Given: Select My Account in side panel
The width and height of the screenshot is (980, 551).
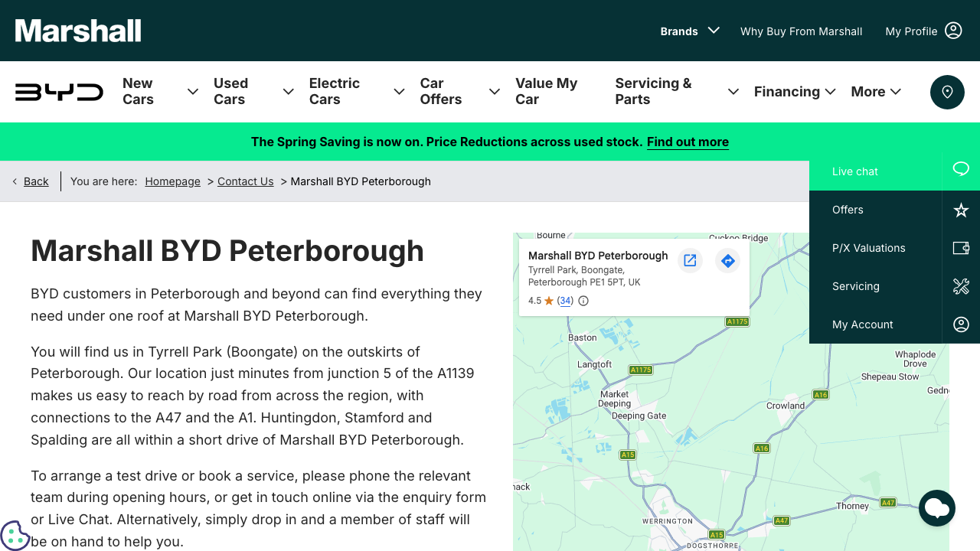Looking at the screenshot, I should tap(862, 324).
